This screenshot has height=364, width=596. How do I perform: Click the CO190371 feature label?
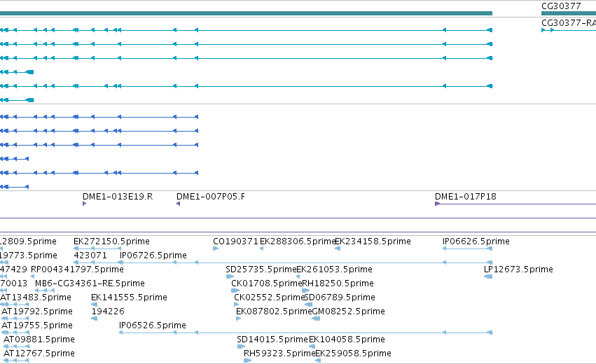point(235,241)
